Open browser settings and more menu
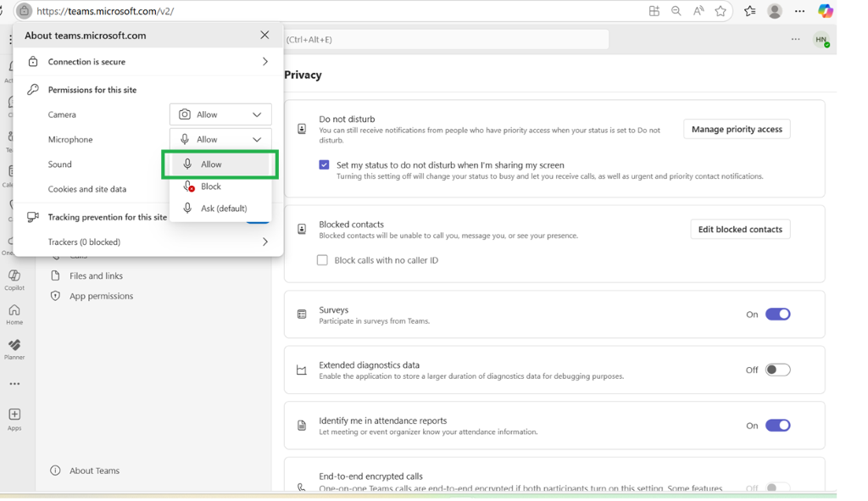The height and width of the screenshot is (501, 868). (x=799, y=11)
